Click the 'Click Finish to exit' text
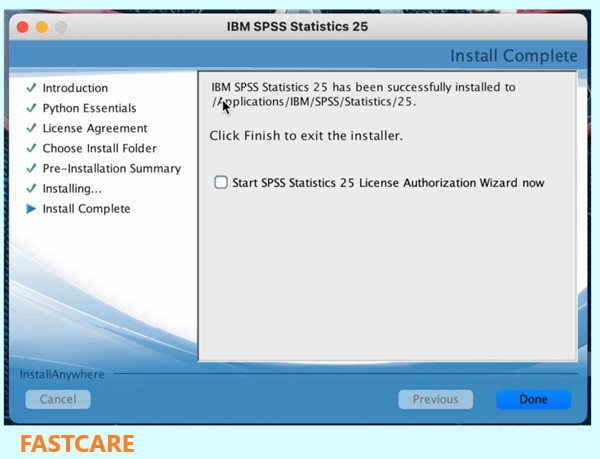The image size is (600, 459). 306,136
